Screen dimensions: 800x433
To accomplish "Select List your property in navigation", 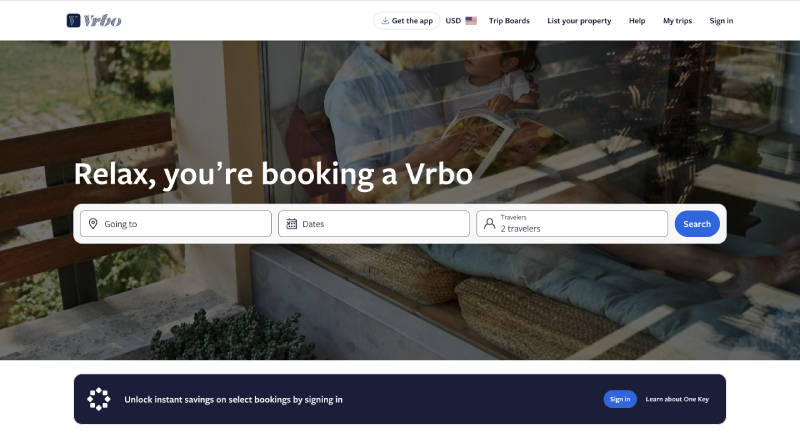I will [x=579, y=20].
